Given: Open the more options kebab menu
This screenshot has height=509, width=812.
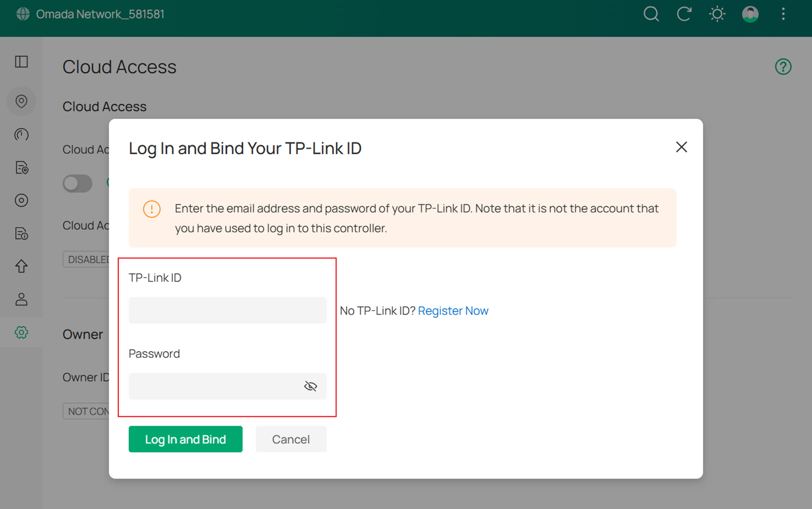Looking at the screenshot, I should point(783,14).
